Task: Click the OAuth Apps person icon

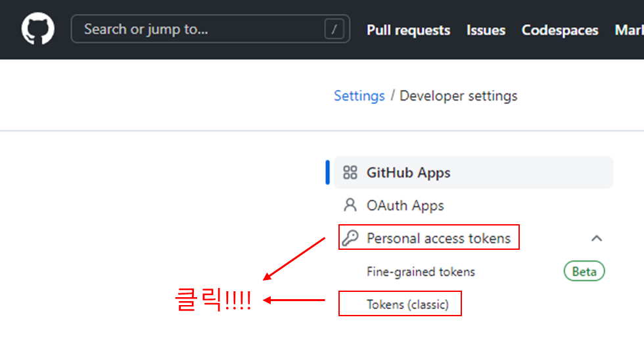Action: (350, 205)
